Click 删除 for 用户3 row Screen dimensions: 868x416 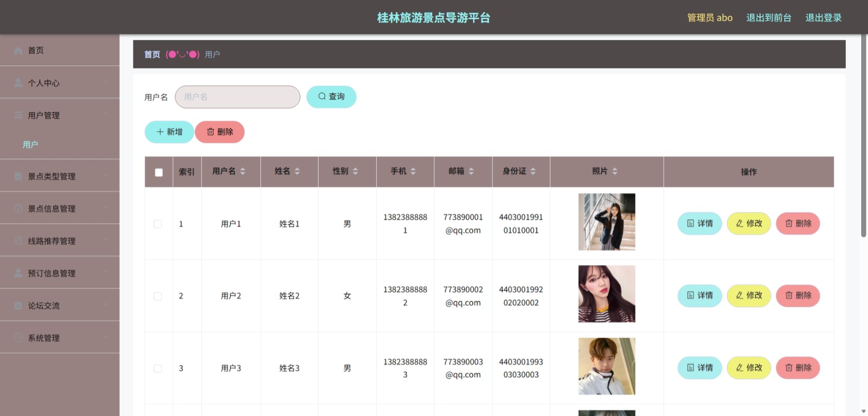[x=798, y=368]
